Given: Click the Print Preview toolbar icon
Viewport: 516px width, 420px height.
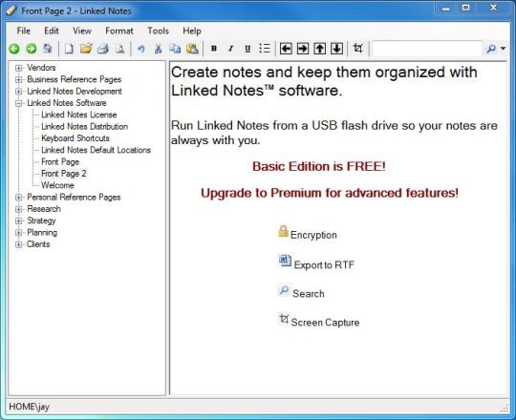Looking at the screenshot, I should point(119,49).
